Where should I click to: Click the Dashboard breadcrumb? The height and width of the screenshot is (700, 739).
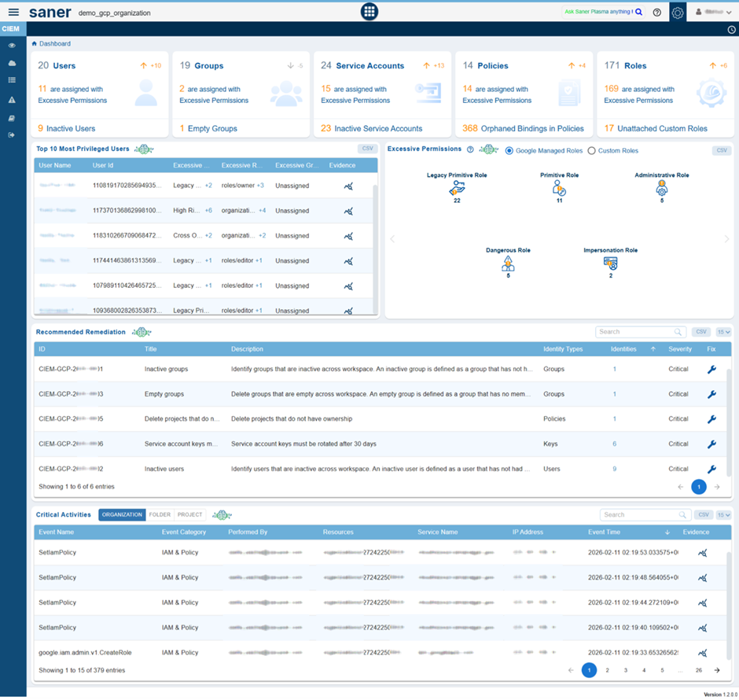point(54,44)
